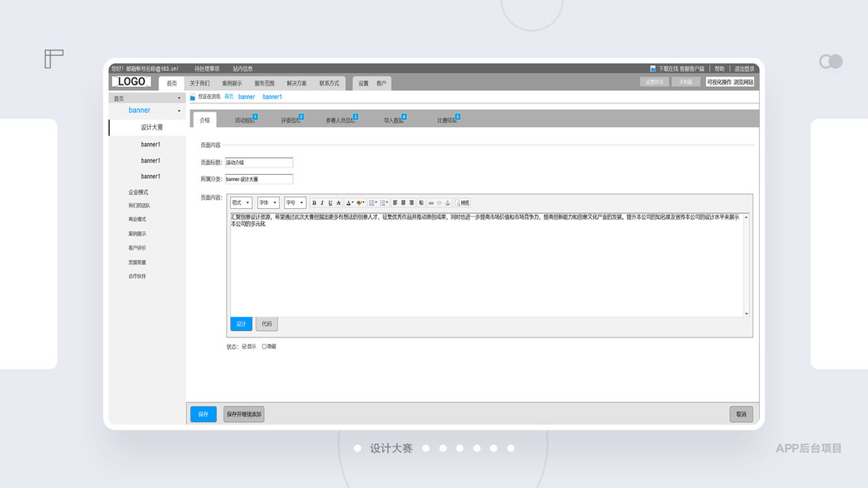This screenshot has height=488, width=868.
Task: Click the 帮助 link
Action: (x=719, y=68)
